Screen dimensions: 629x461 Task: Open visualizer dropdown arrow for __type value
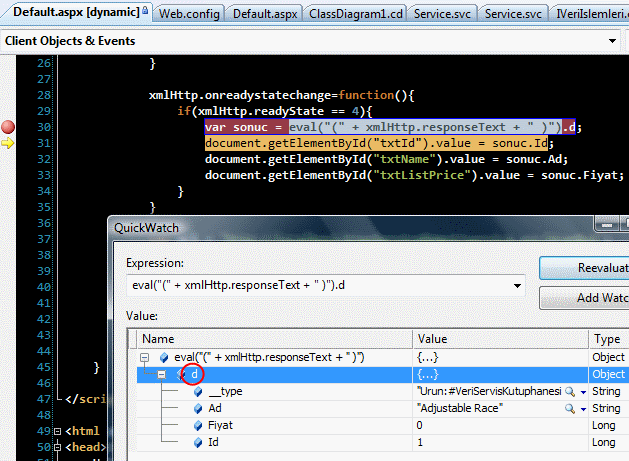[x=583, y=392]
